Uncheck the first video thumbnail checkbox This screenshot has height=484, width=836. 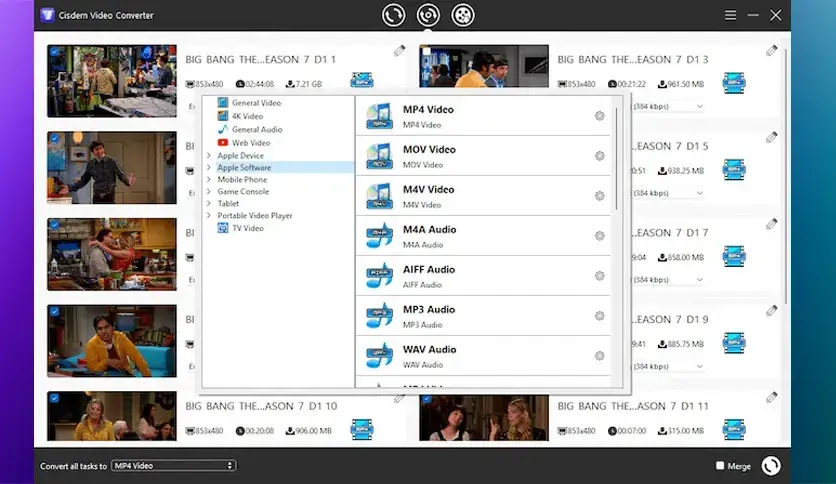point(54,53)
